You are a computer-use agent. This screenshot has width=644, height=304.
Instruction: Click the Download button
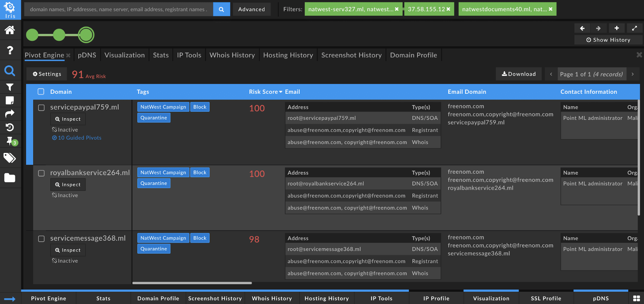(519, 74)
